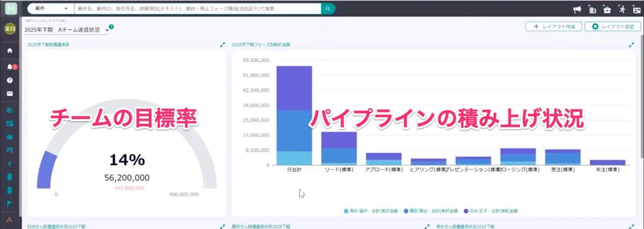Click the Home icon in the sidebar

tap(10, 50)
